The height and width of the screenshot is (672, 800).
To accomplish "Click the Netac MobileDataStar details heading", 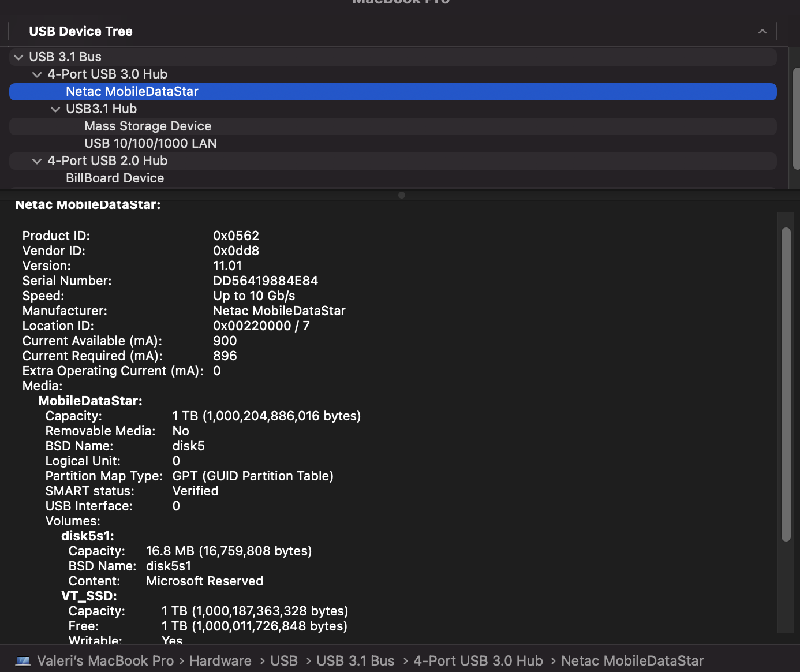I will coord(88,205).
